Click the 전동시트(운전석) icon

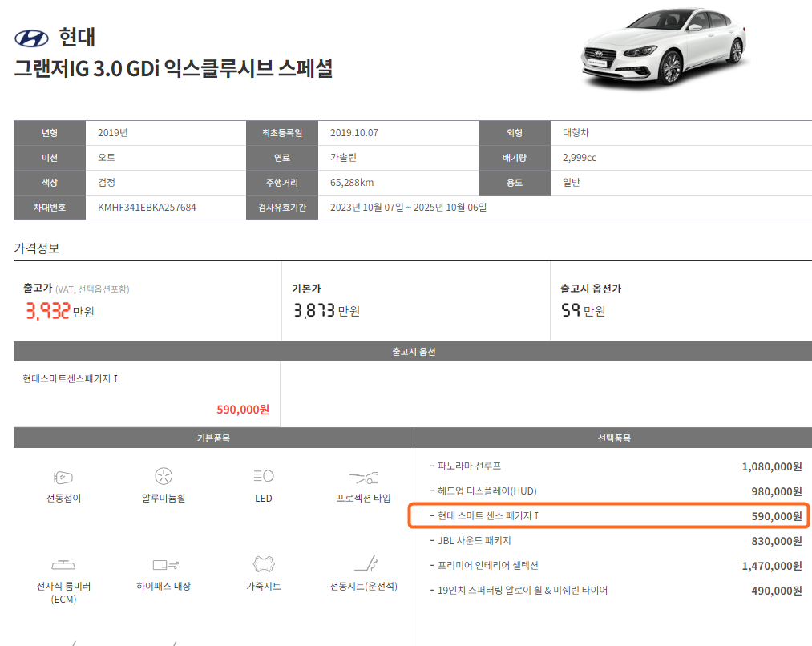click(366, 563)
